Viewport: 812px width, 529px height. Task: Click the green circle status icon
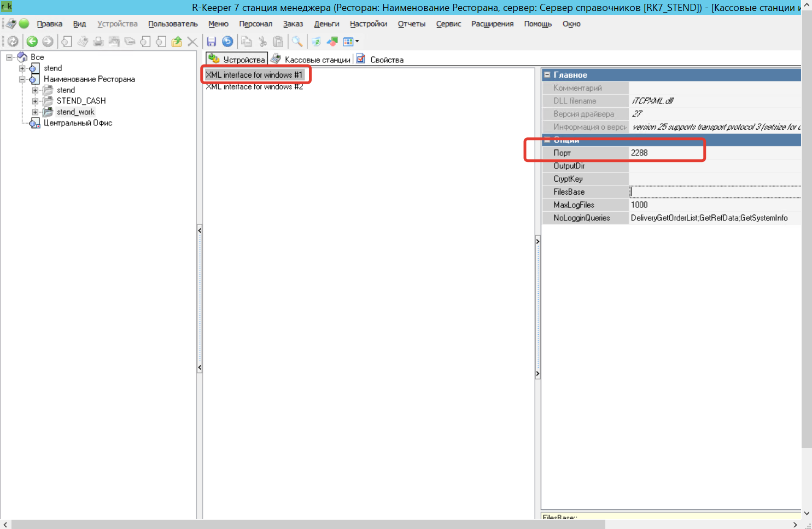click(24, 24)
